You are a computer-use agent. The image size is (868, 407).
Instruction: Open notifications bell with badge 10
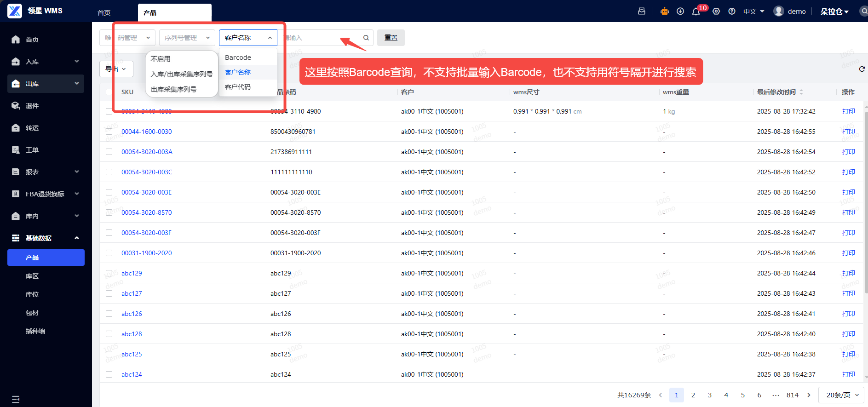point(696,11)
